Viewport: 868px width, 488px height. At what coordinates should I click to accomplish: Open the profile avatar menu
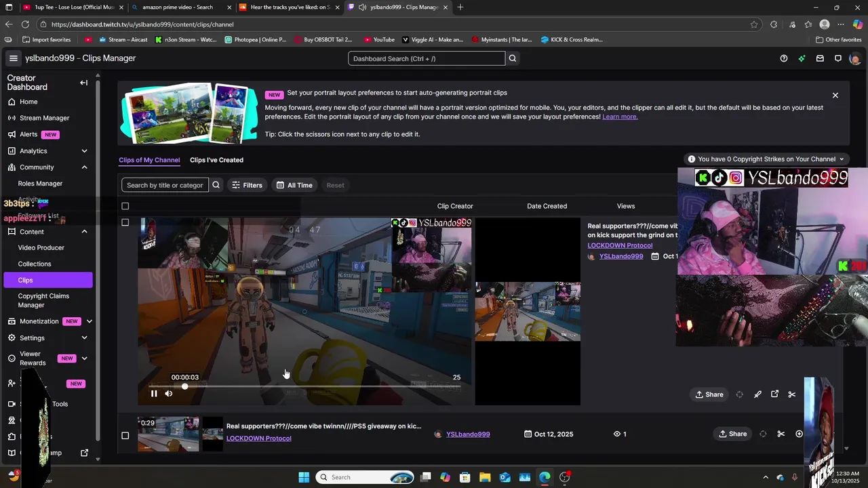(x=854, y=58)
